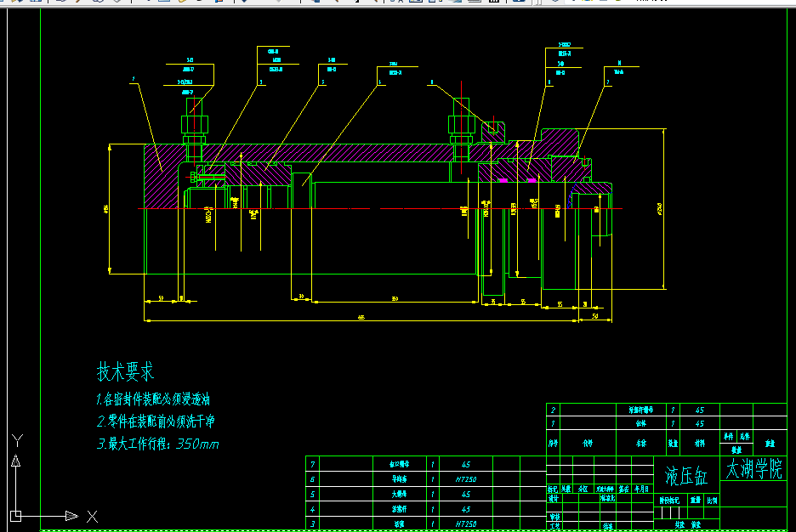
Task: Select the 665 overall length dimension
Action: point(361,318)
